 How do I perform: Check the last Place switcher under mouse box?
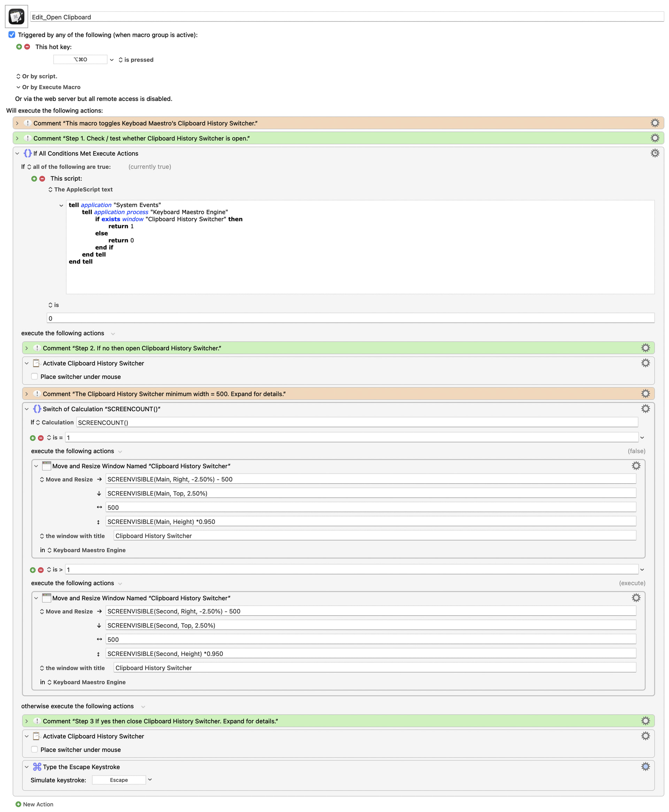point(35,749)
